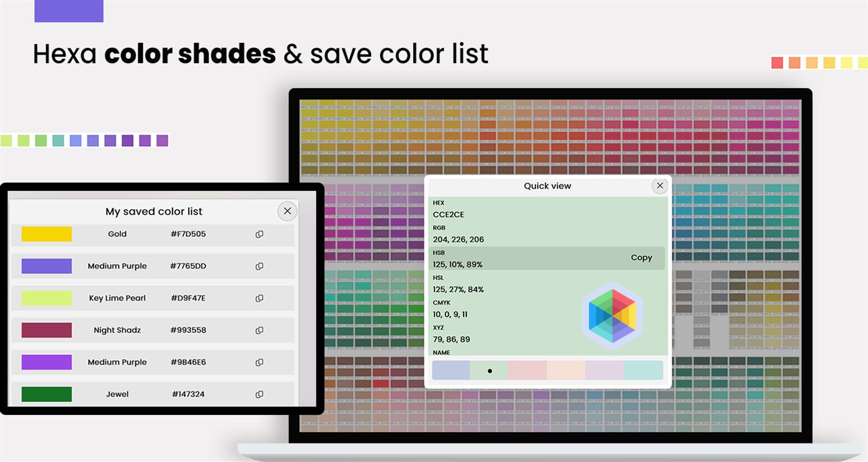Select the dot-marked swatch in Quick view palette
This screenshot has width=868, height=462.
[x=490, y=370]
